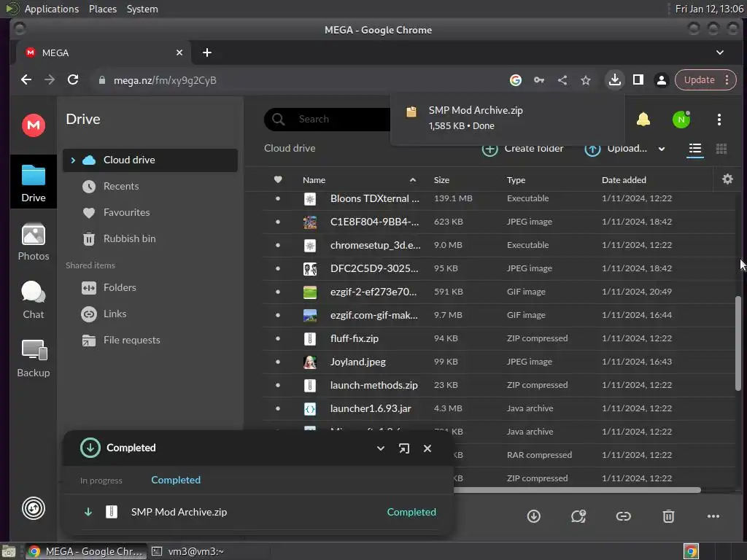Open Chrome downloads toolbar icon
Image resolution: width=747 pixels, height=560 pixels.
pos(614,80)
